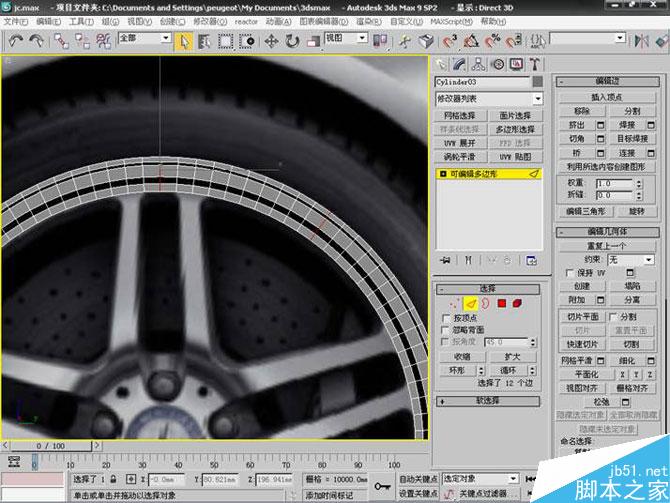Select Polygon sub-object level red square
Image resolution: width=670 pixels, height=503 pixels.
502,302
